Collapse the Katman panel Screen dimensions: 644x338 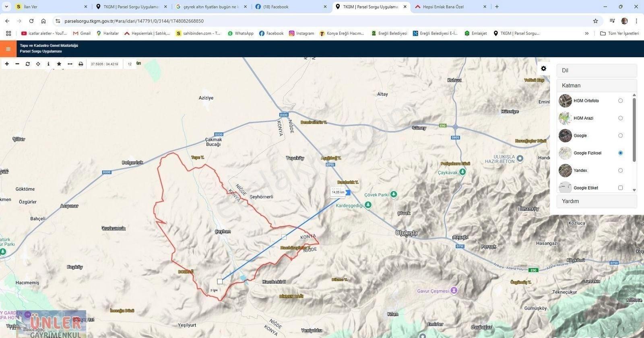(597, 85)
